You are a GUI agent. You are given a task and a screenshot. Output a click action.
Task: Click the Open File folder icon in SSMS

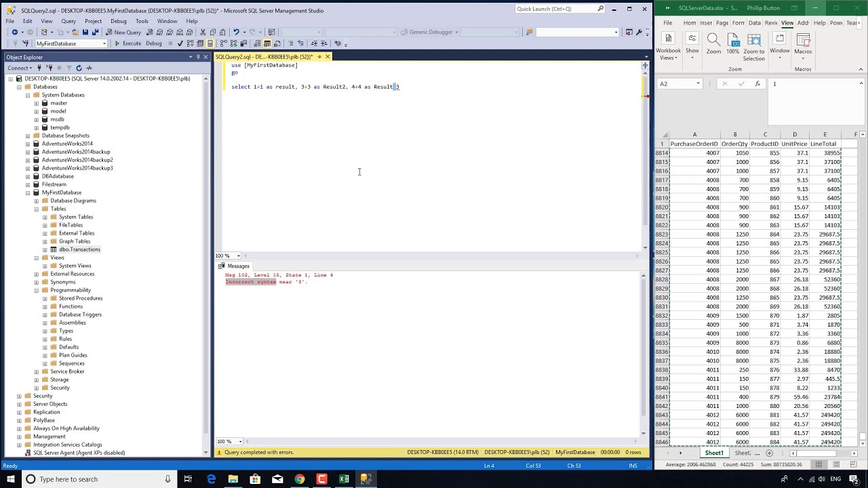[75, 32]
